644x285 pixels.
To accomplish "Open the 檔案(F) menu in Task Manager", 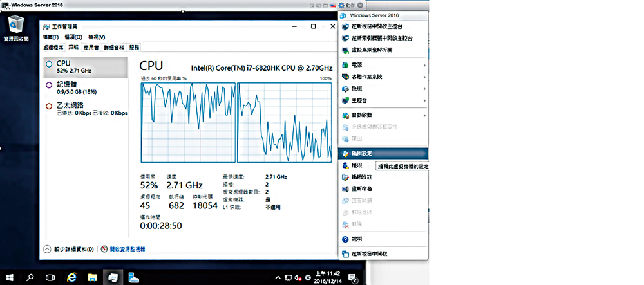I will 51,37.
